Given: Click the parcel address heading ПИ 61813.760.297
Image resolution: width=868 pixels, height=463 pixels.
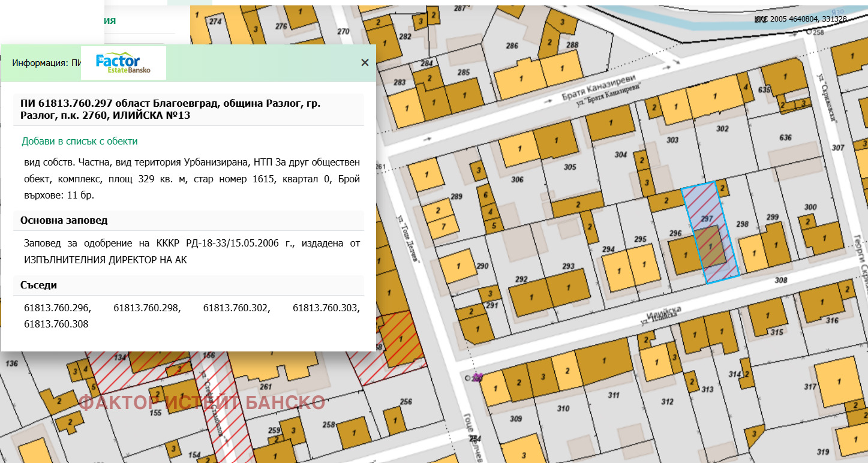Looking at the screenshot, I should coord(170,109).
